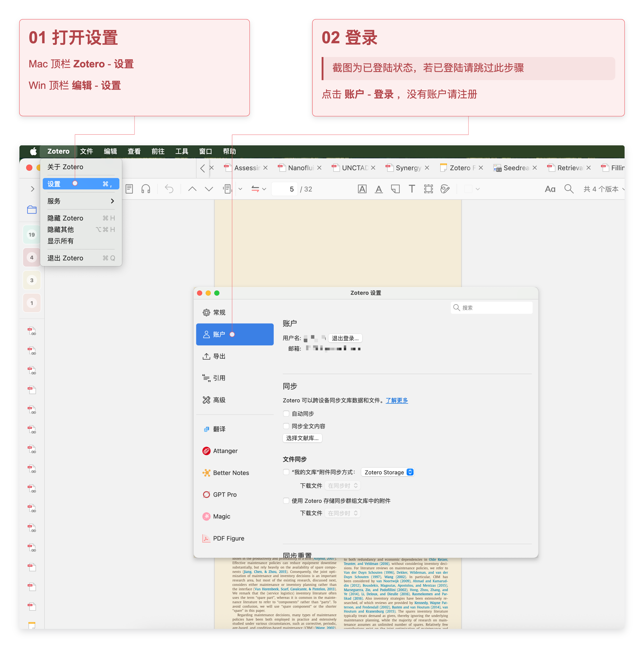Click the blue folder icon in sidebar

[32, 210]
